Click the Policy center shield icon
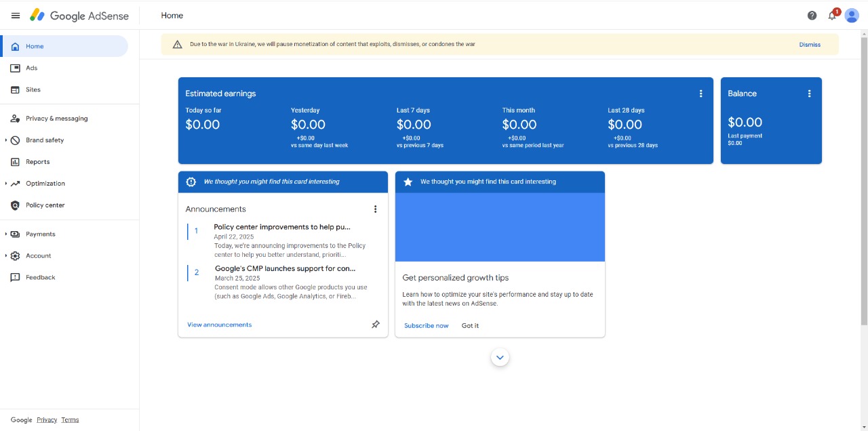868x431 pixels. [x=15, y=205]
